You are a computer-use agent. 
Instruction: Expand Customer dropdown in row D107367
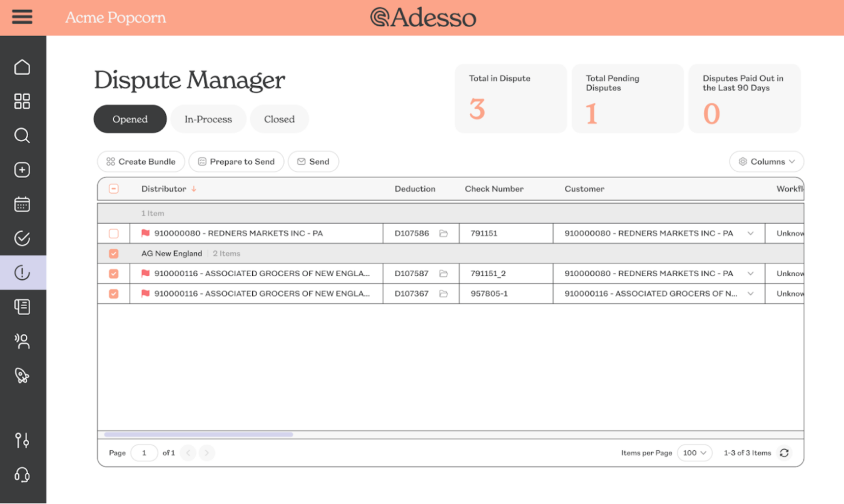coord(751,294)
